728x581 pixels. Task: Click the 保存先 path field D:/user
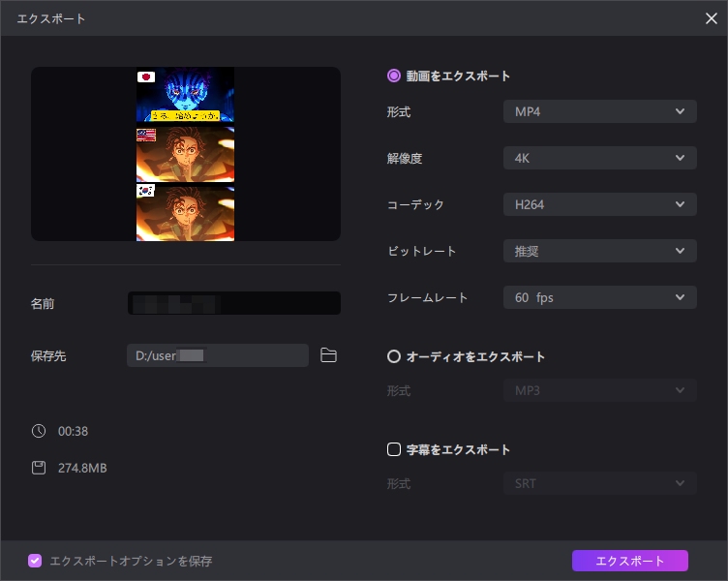(218, 355)
